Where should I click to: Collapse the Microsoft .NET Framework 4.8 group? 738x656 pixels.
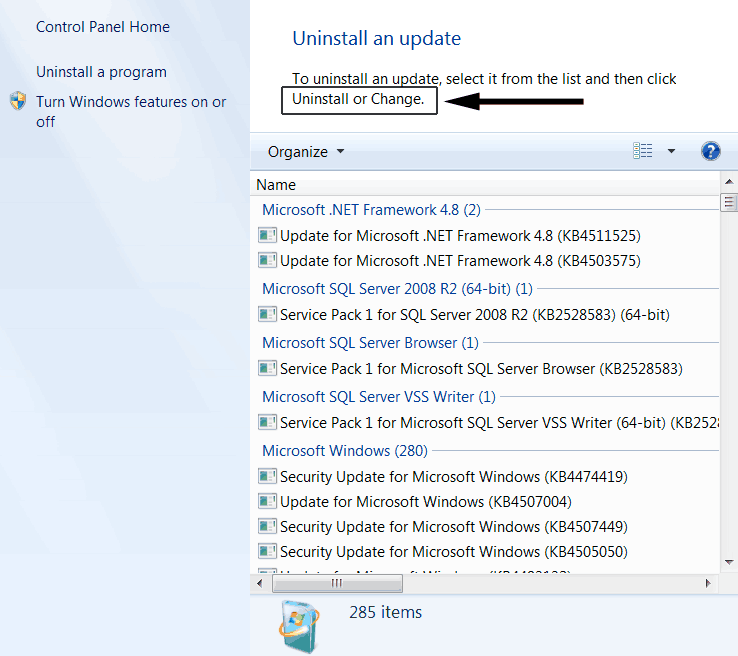tap(371, 209)
